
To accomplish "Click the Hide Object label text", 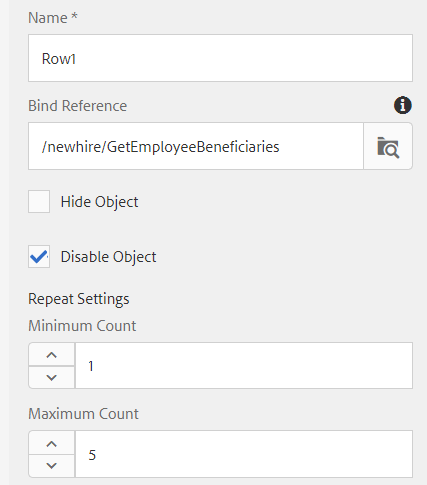I will pos(99,202).
